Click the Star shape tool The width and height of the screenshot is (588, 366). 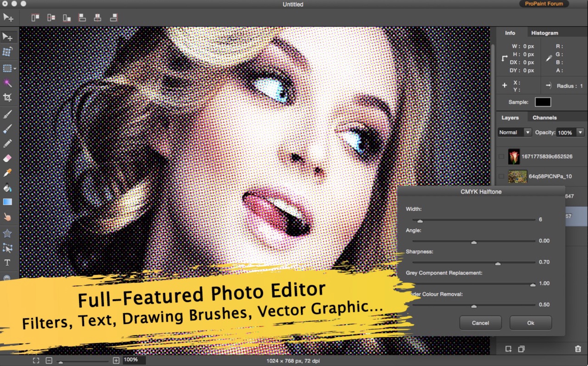click(x=7, y=233)
